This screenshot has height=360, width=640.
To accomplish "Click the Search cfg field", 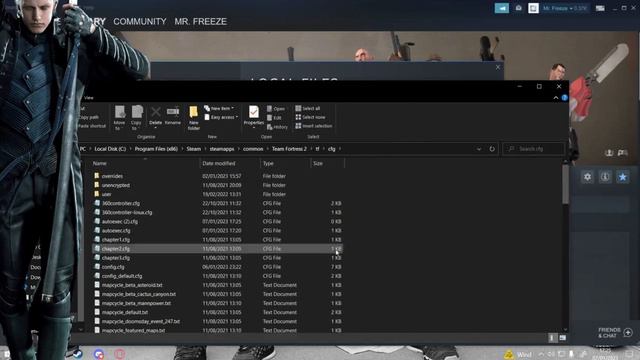I will coord(534,149).
